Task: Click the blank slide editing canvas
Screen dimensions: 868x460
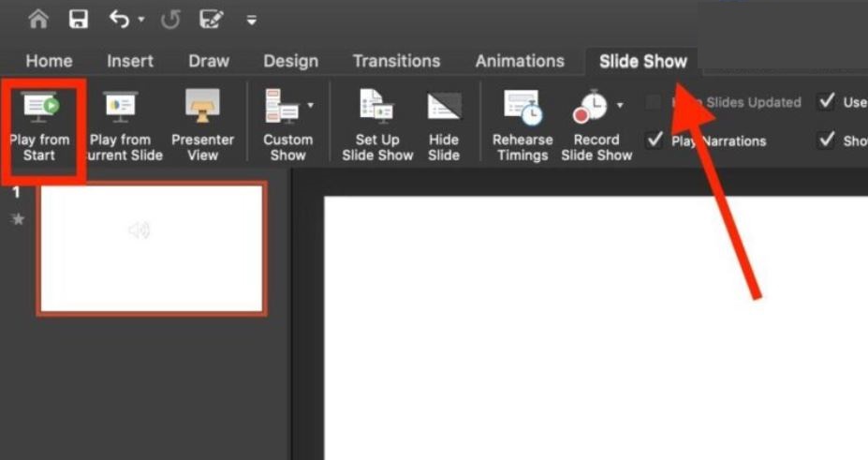Action: pos(596,328)
